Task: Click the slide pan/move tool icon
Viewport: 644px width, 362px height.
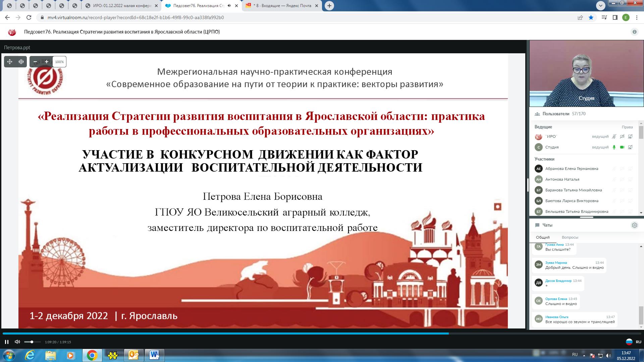Action: [x=10, y=62]
